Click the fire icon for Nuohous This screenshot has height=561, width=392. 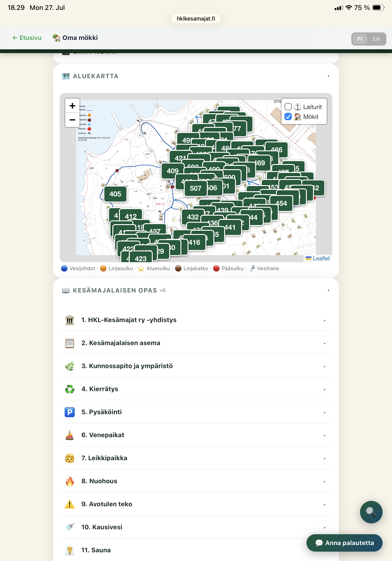pos(70,481)
